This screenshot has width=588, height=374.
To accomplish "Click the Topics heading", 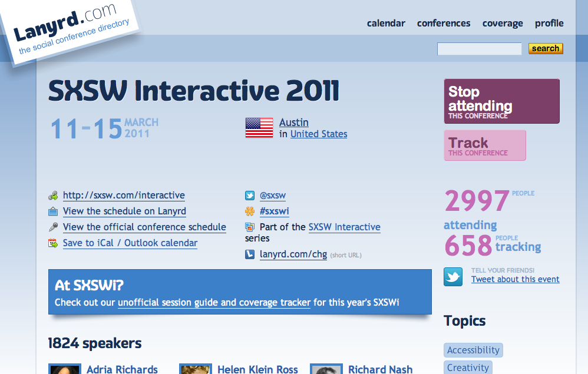I will (465, 321).
